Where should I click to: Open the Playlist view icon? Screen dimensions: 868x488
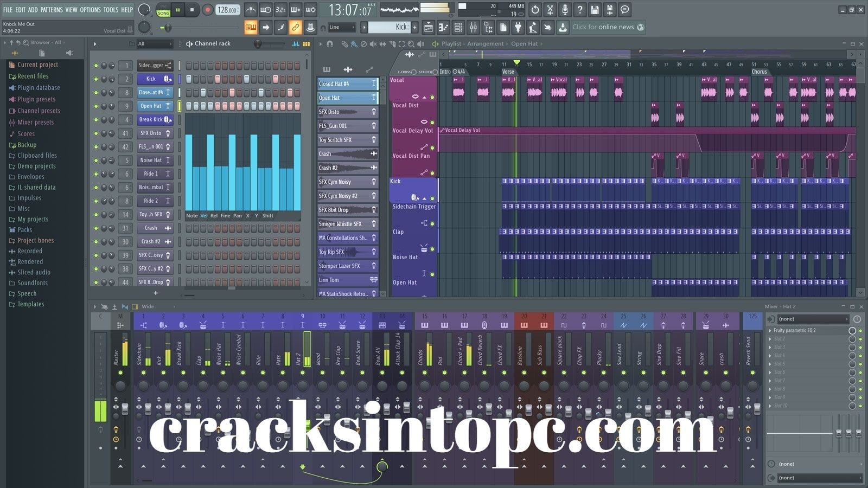click(429, 27)
